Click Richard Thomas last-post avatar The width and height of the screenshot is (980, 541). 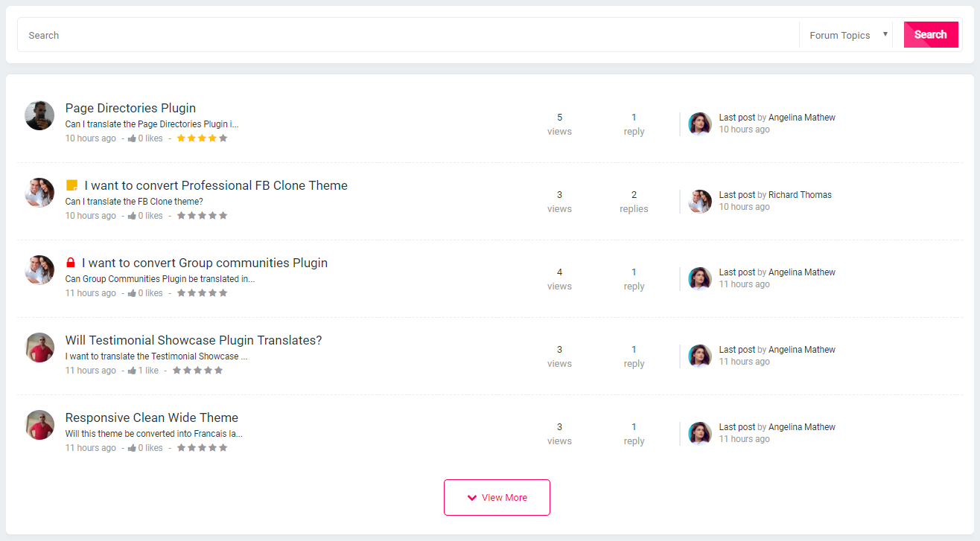(x=700, y=201)
